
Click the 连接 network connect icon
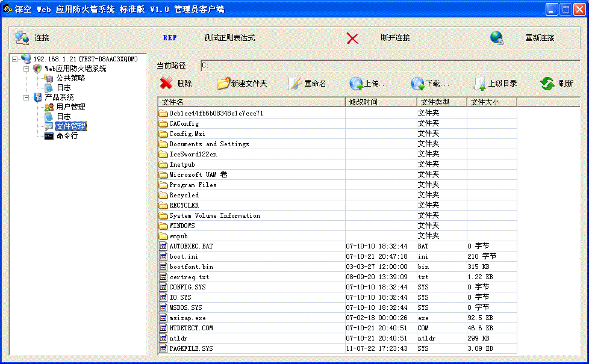(x=22, y=38)
